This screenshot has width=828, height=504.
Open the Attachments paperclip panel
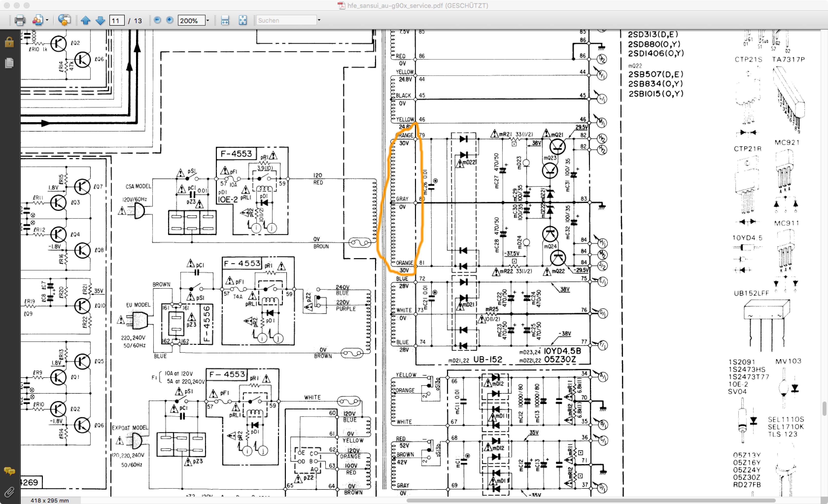point(9,492)
